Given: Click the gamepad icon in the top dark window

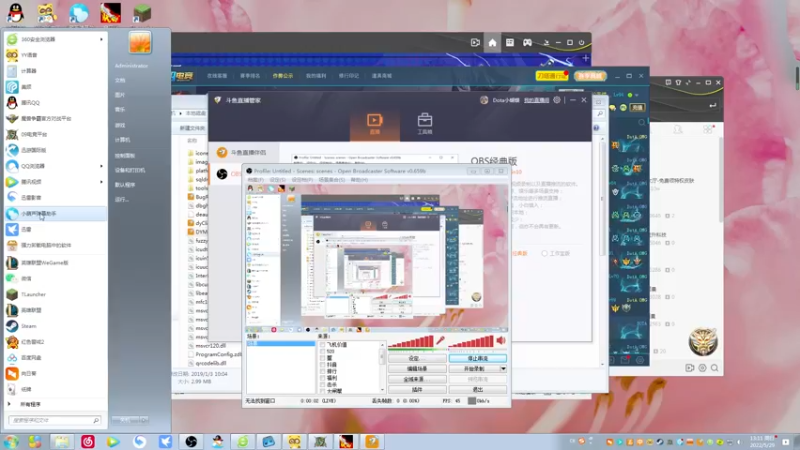Looking at the screenshot, I should click(x=527, y=42).
